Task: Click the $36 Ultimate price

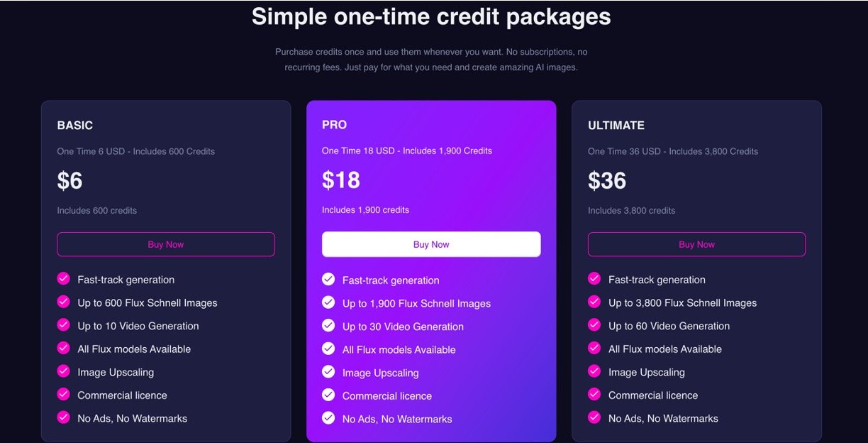Action: pos(607,181)
